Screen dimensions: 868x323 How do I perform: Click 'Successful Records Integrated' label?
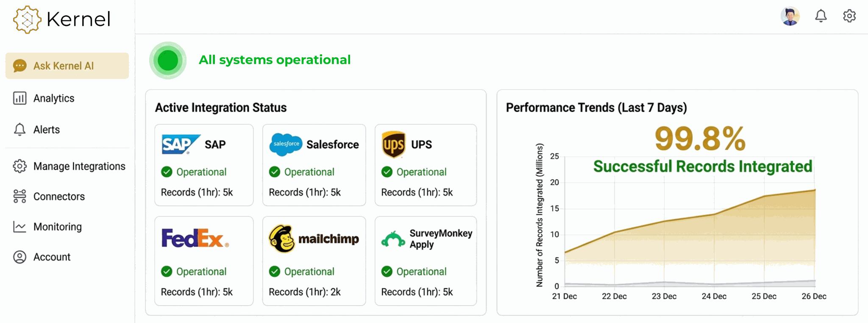pyautogui.click(x=703, y=166)
